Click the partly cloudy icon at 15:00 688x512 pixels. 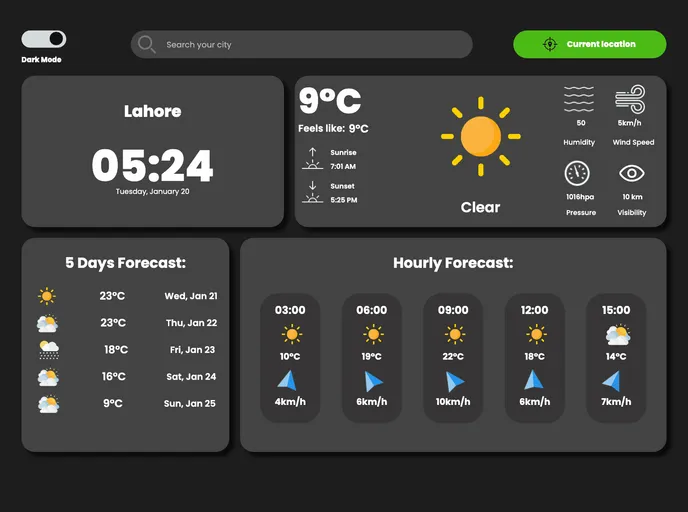(x=617, y=334)
